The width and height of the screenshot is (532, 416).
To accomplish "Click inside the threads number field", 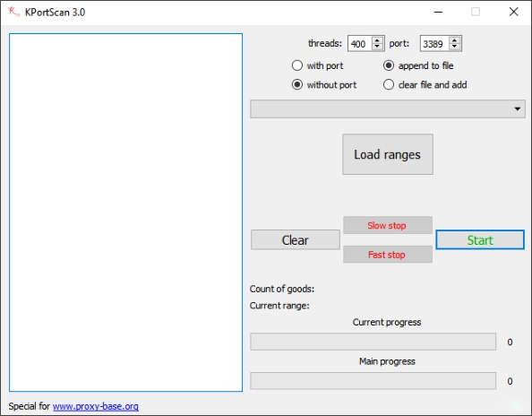I will tap(360, 43).
